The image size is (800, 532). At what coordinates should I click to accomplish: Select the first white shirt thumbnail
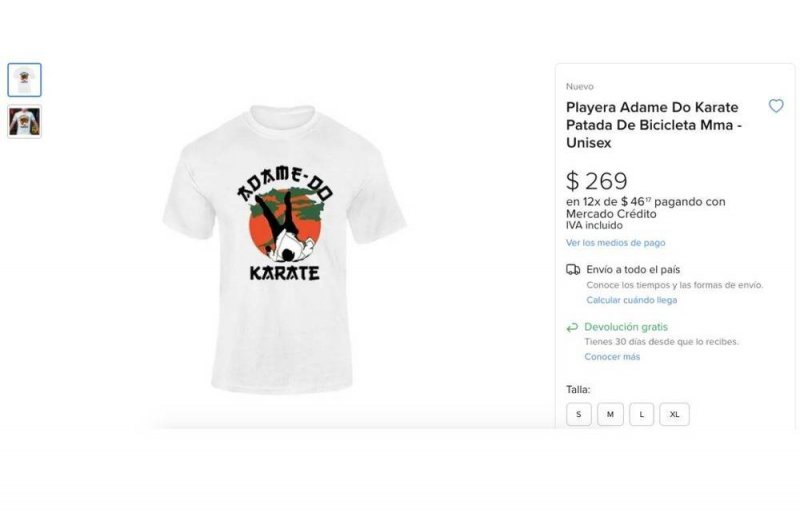(25, 80)
